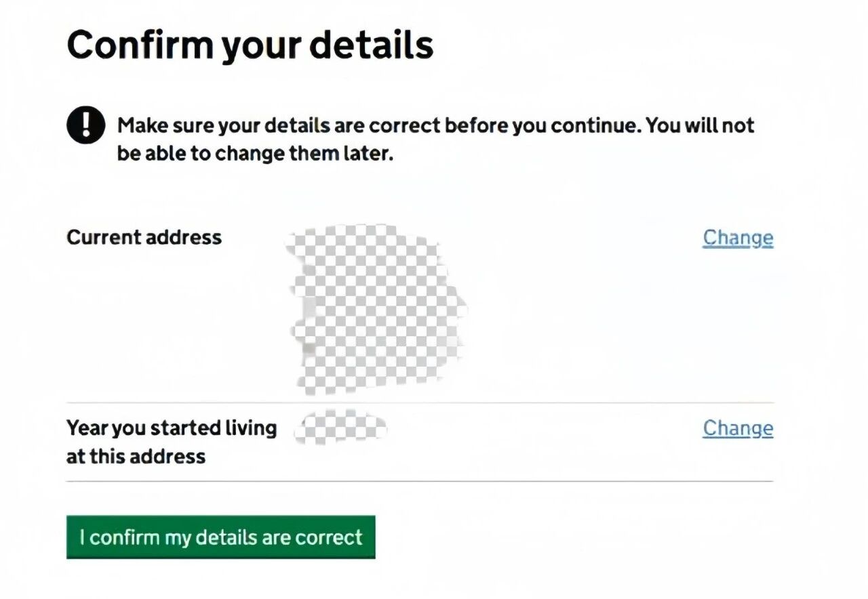Screen dimensions: 868x599
Task: Click the "Confirm your details" heading
Action: click(250, 45)
